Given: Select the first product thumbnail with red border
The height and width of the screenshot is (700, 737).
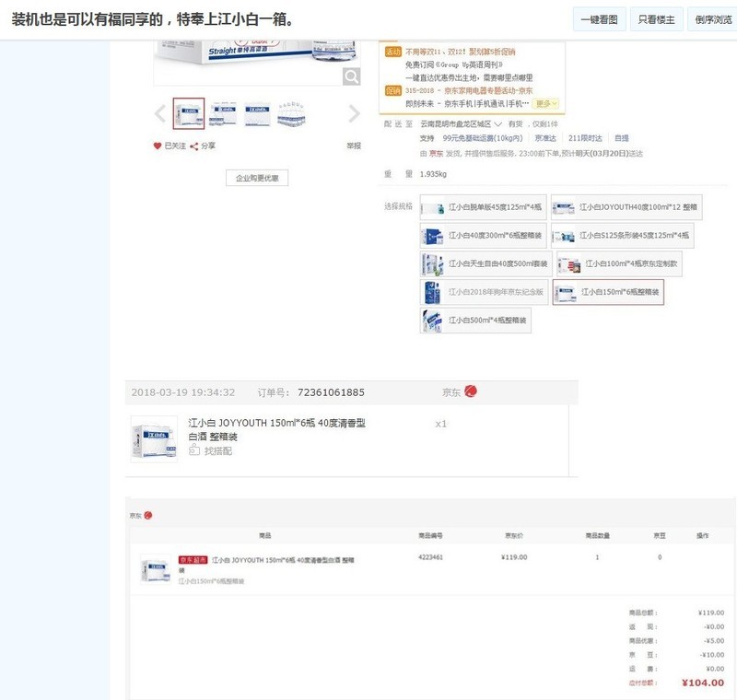Looking at the screenshot, I should tap(189, 113).
